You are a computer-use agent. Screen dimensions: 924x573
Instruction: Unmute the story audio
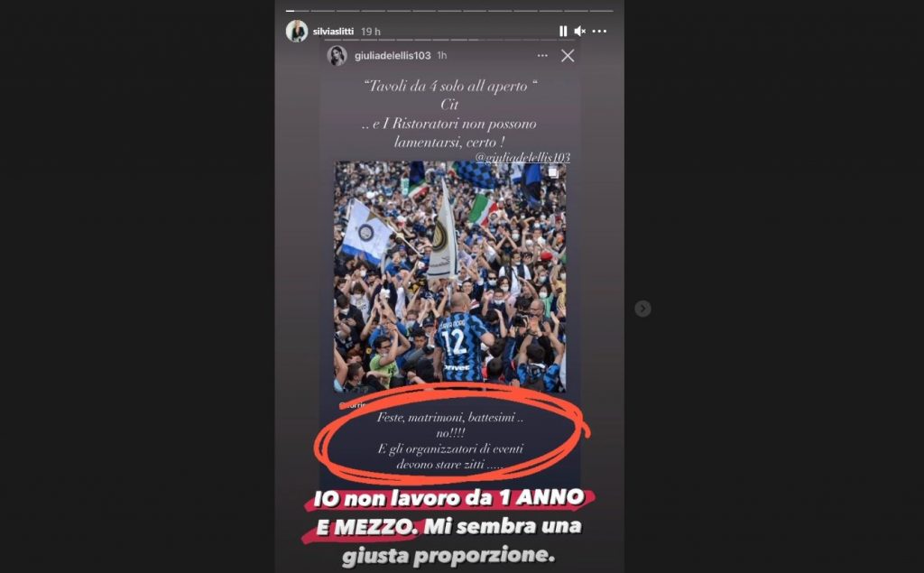tap(580, 32)
